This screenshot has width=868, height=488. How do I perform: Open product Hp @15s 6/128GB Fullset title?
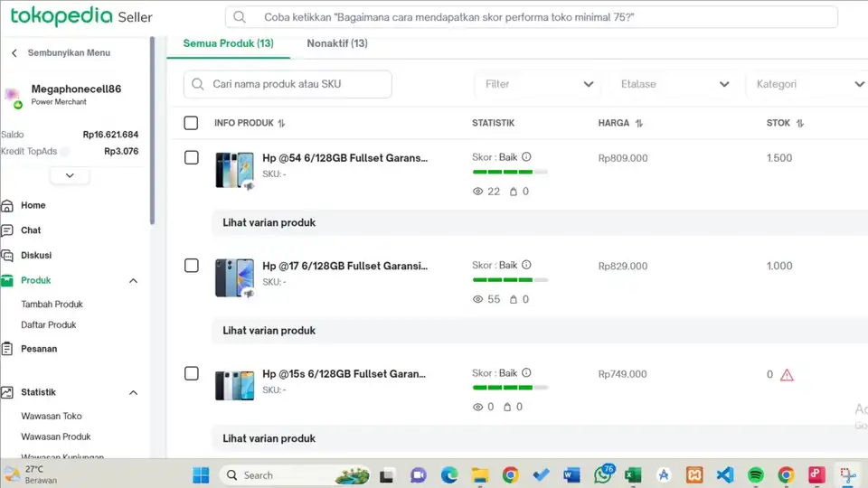pos(344,374)
